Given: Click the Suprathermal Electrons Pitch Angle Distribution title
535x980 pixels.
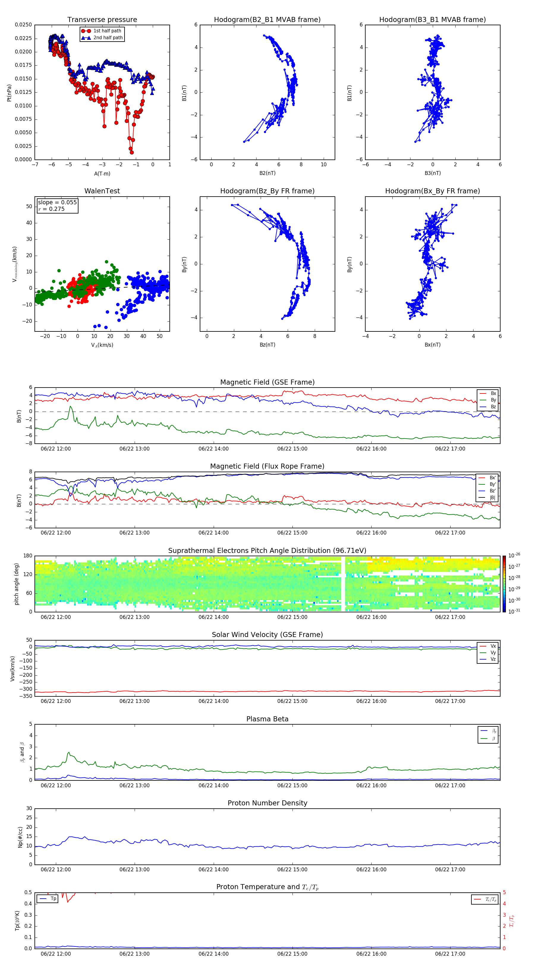Looking at the screenshot, I should (x=267, y=551).
